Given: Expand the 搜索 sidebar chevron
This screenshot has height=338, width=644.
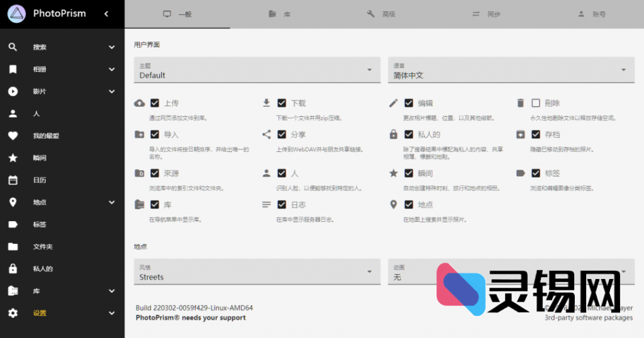Looking at the screenshot, I should (111, 47).
